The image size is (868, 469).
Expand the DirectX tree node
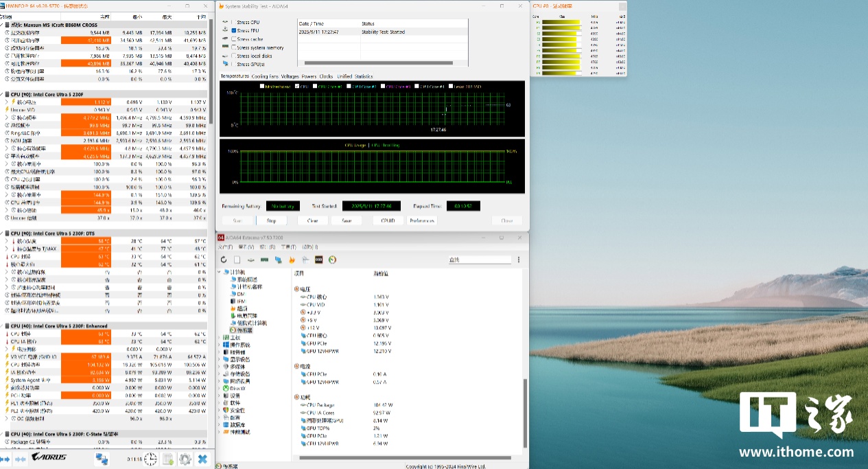(220, 389)
